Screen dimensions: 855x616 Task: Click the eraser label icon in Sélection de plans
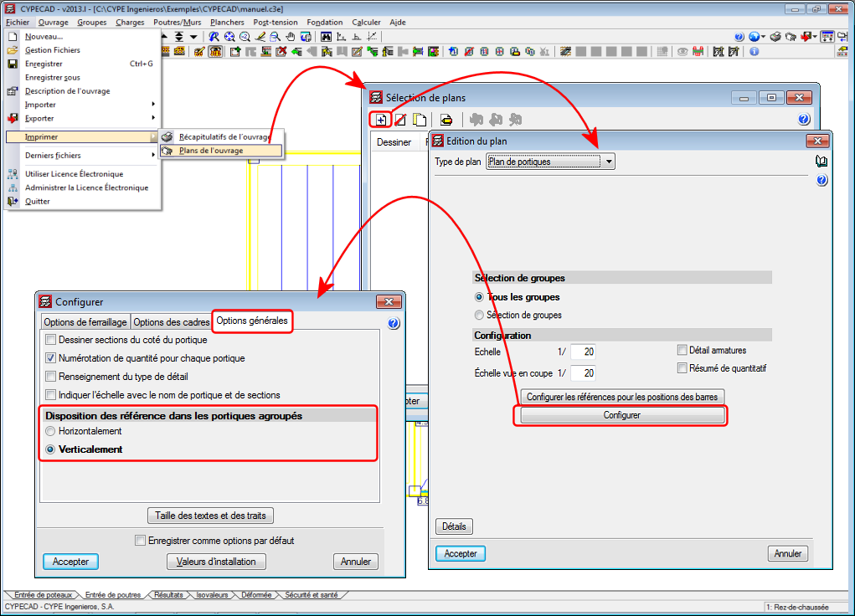pyautogui.click(x=446, y=120)
